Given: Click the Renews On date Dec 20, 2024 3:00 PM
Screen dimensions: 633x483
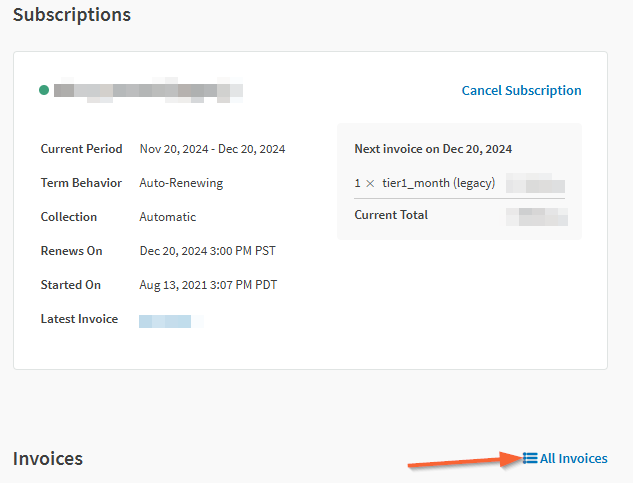Looking at the screenshot, I should (207, 251).
